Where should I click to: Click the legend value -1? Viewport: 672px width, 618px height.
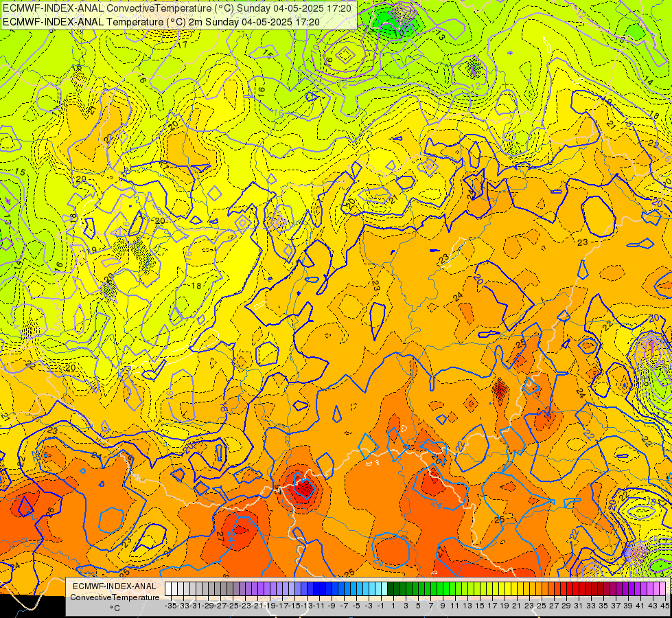[380, 606]
